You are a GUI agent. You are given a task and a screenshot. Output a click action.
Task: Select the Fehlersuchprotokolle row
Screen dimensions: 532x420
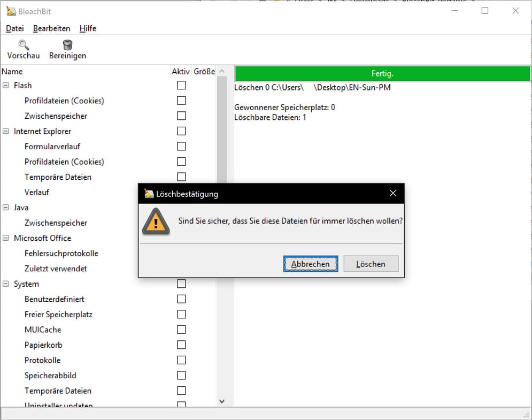click(x=61, y=253)
